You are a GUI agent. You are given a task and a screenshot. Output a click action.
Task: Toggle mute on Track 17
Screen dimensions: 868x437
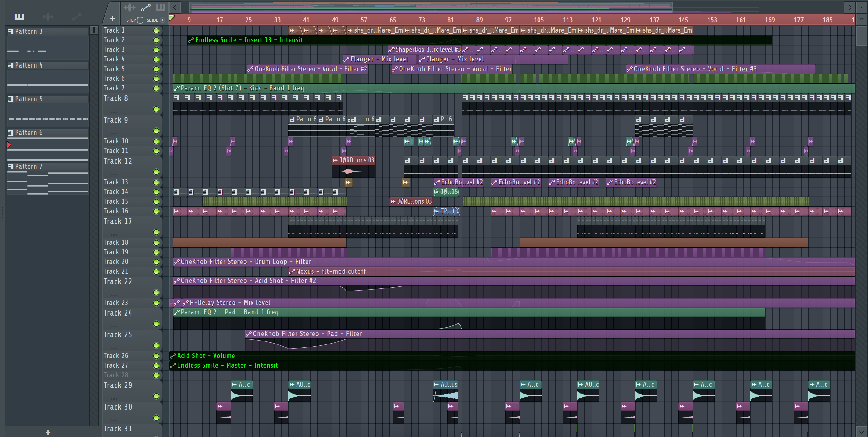pyautogui.click(x=156, y=232)
